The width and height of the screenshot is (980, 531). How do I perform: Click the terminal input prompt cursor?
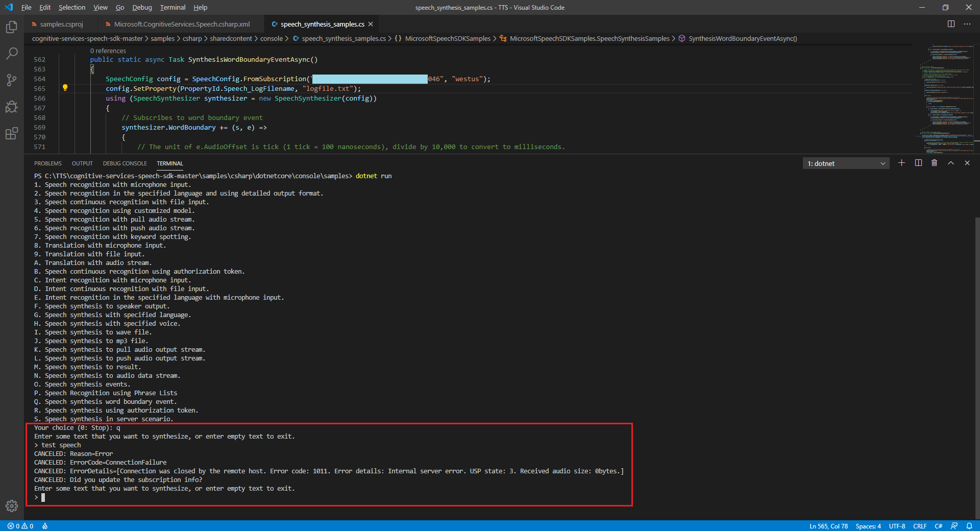click(x=43, y=497)
